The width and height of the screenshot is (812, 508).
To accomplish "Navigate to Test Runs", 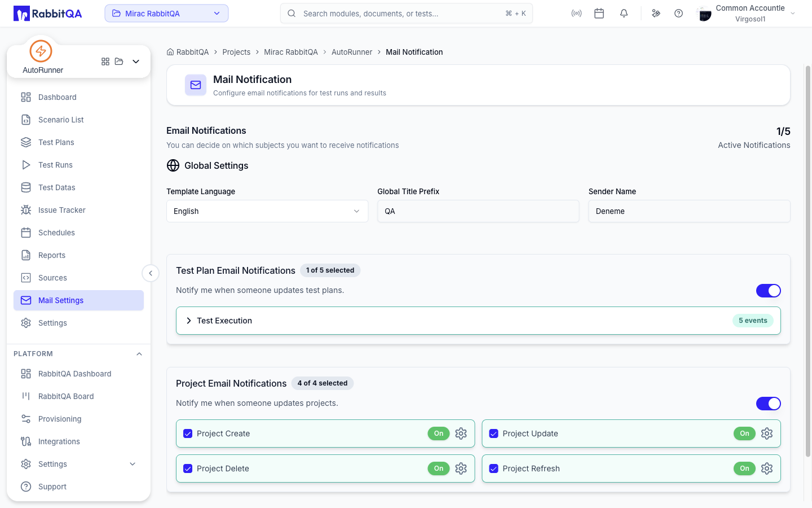I will [78, 165].
